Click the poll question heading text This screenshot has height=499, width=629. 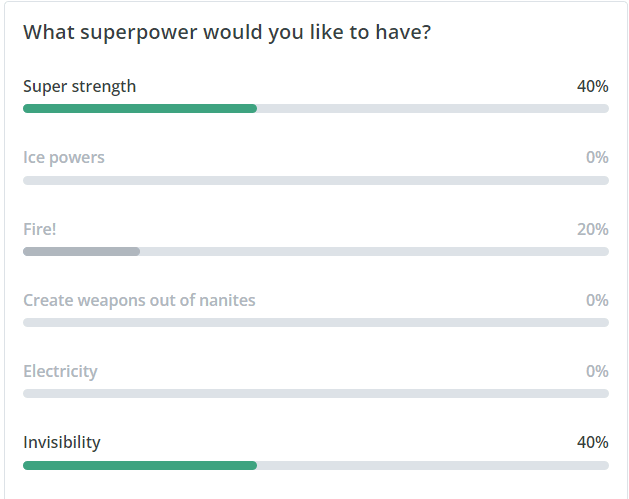tap(227, 31)
